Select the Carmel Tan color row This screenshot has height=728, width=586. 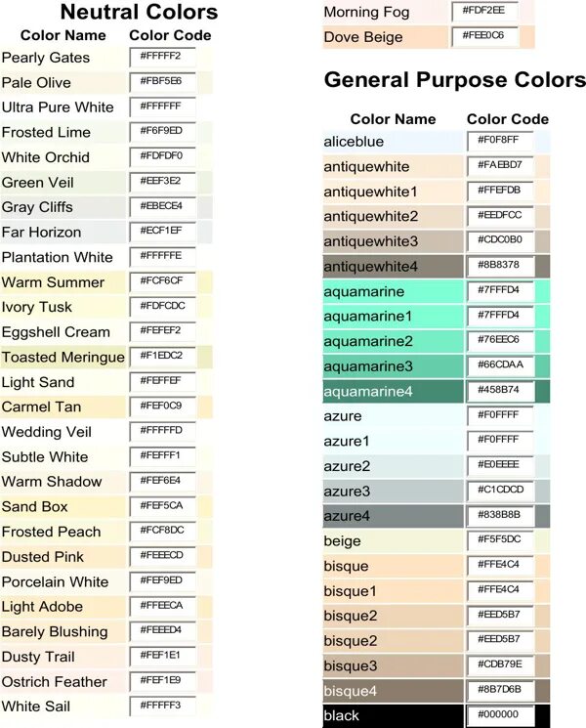(x=106, y=407)
